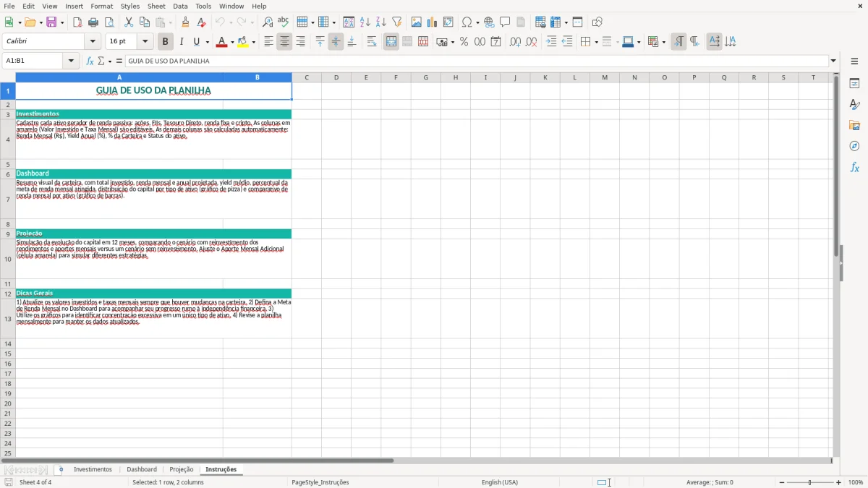Toggle Italic formatting

point(182,42)
